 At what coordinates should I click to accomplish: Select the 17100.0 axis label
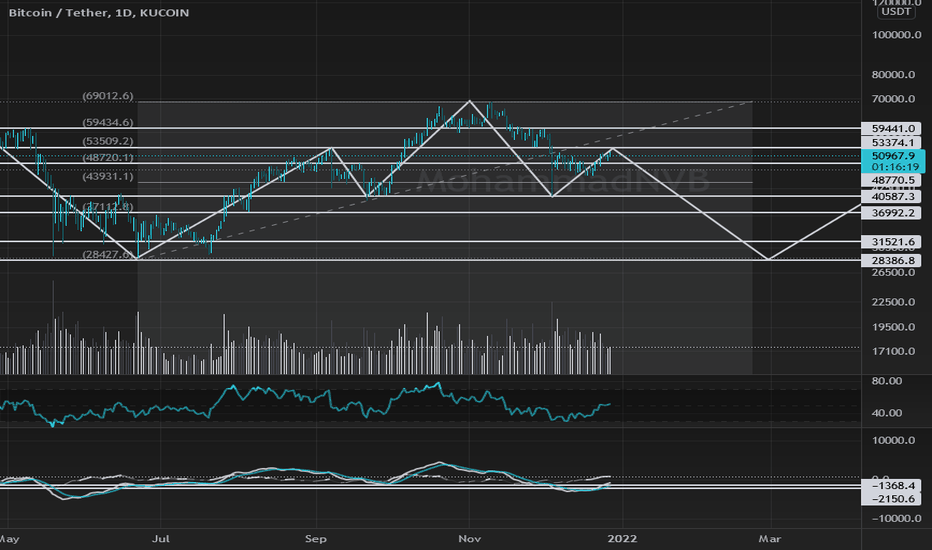tap(893, 351)
